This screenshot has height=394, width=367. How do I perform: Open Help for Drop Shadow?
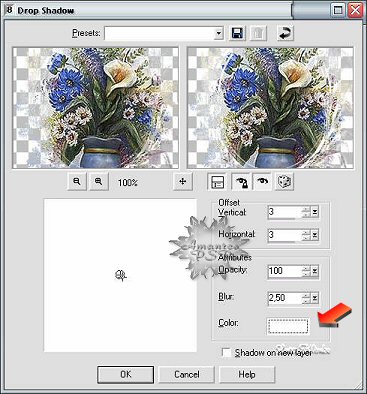[x=247, y=375]
